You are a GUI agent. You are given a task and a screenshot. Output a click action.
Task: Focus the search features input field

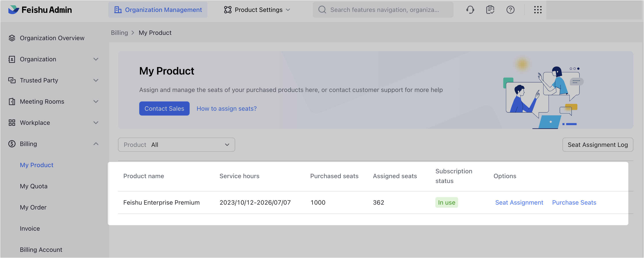(385, 10)
